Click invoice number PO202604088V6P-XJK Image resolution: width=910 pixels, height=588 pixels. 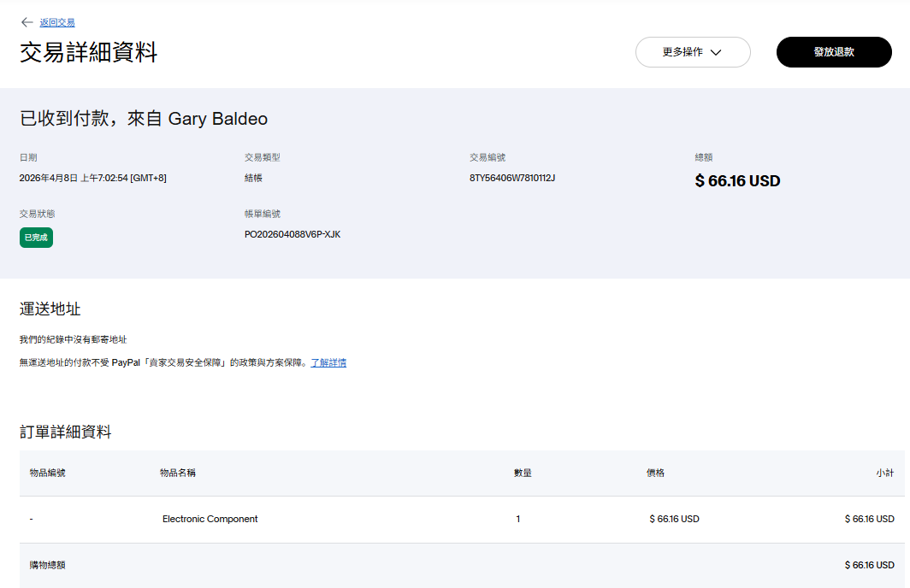tap(292, 234)
